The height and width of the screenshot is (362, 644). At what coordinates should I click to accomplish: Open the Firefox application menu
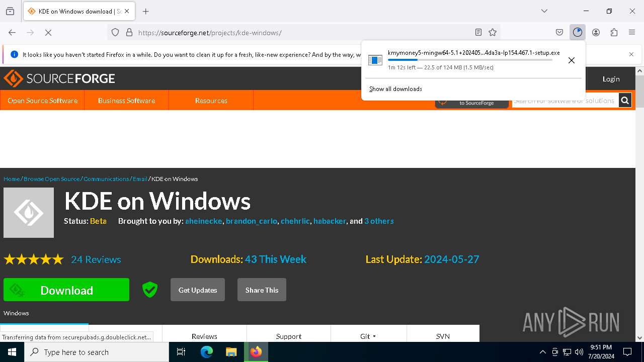(632, 32)
